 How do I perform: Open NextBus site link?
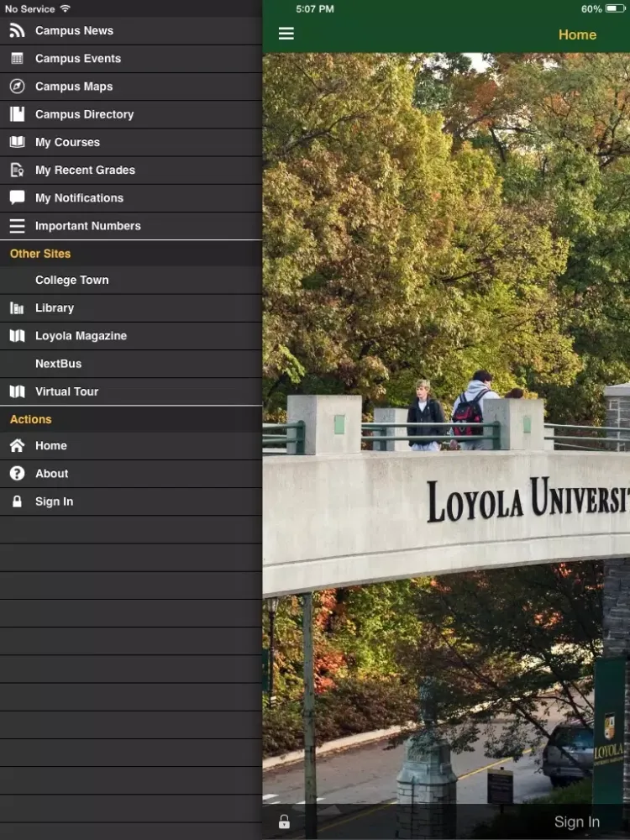(x=131, y=364)
